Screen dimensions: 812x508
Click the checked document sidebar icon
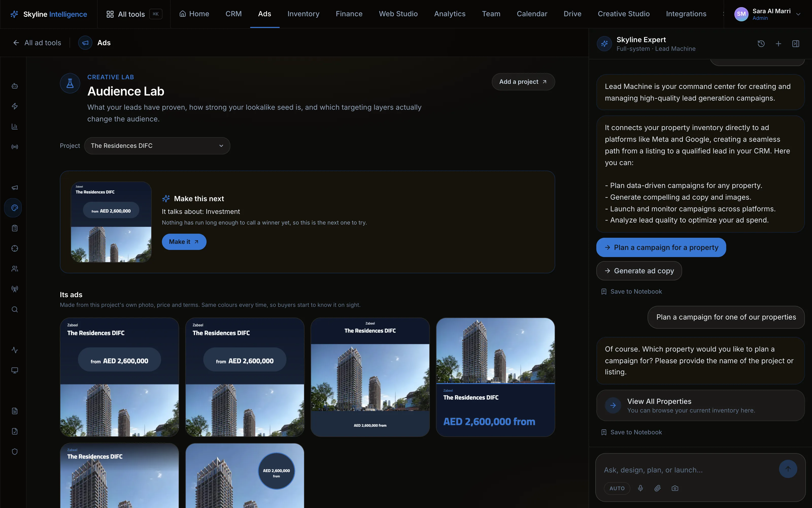[14, 431]
